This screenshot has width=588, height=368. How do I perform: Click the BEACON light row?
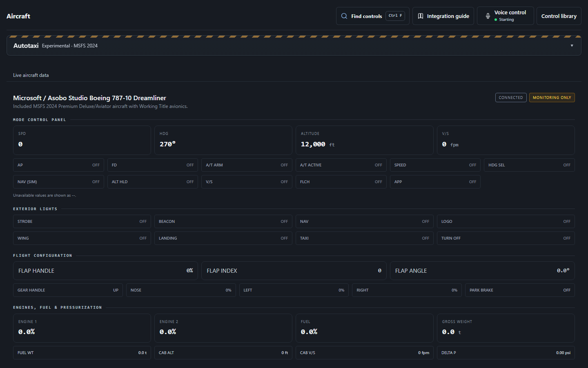[x=223, y=222]
